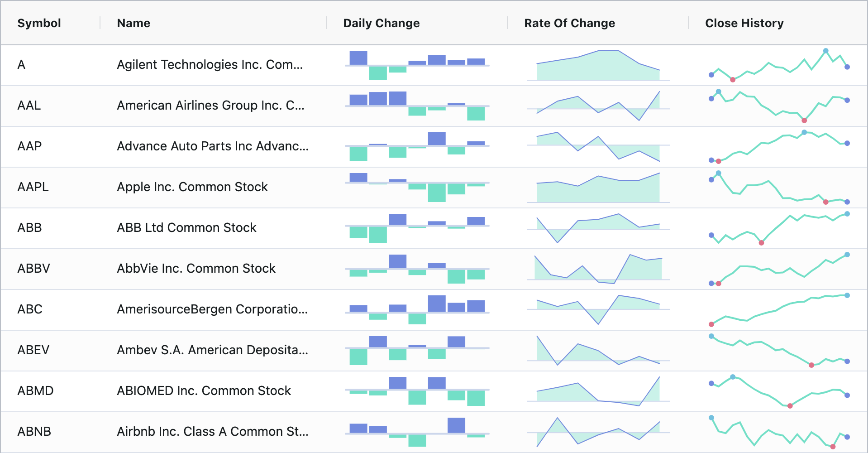Click the Daily Change bar chart for AAL
Image resolution: width=868 pixels, height=453 pixels.
pos(417,106)
